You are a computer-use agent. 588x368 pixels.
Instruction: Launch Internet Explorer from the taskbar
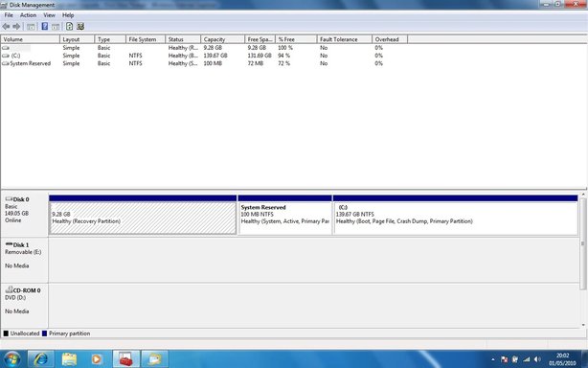(40, 359)
